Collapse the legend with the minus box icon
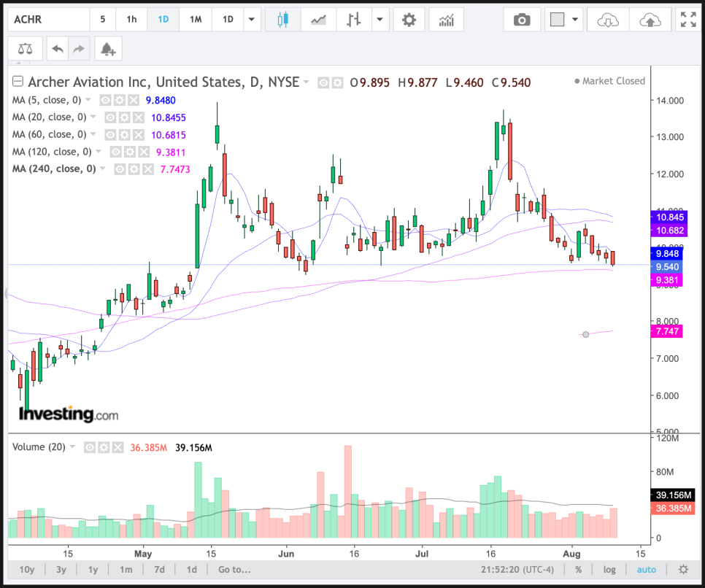Screen dimensions: 705x588 pos(18,82)
